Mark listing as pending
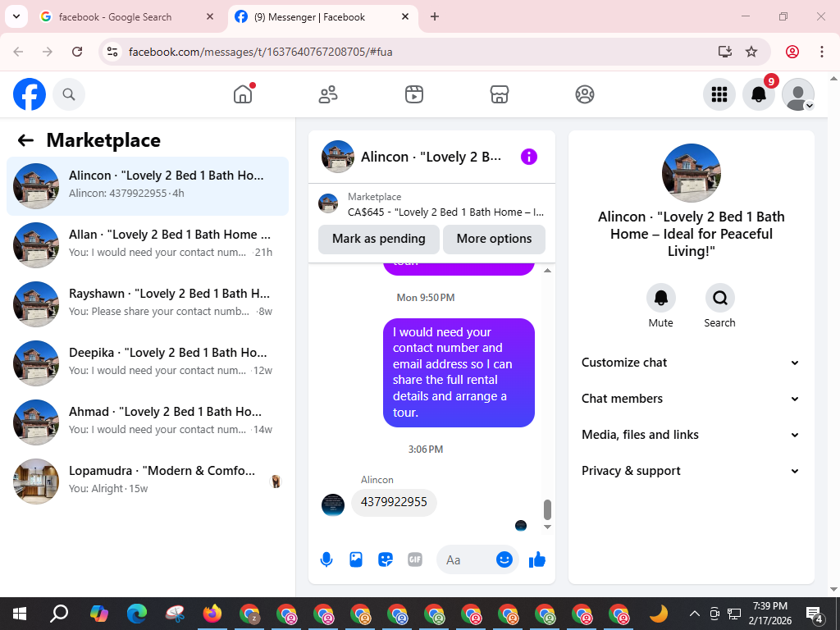Image resolution: width=840 pixels, height=630 pixels. coord(379,239)
